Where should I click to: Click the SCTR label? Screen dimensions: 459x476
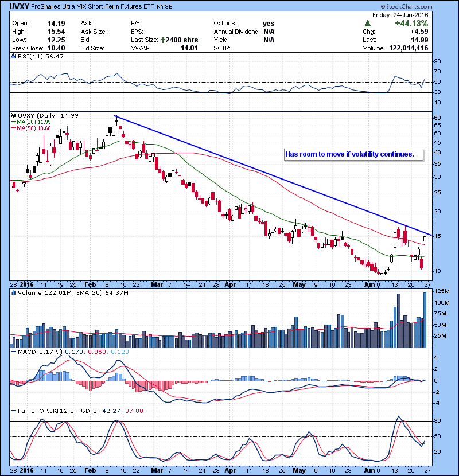[x=222, y=48]
